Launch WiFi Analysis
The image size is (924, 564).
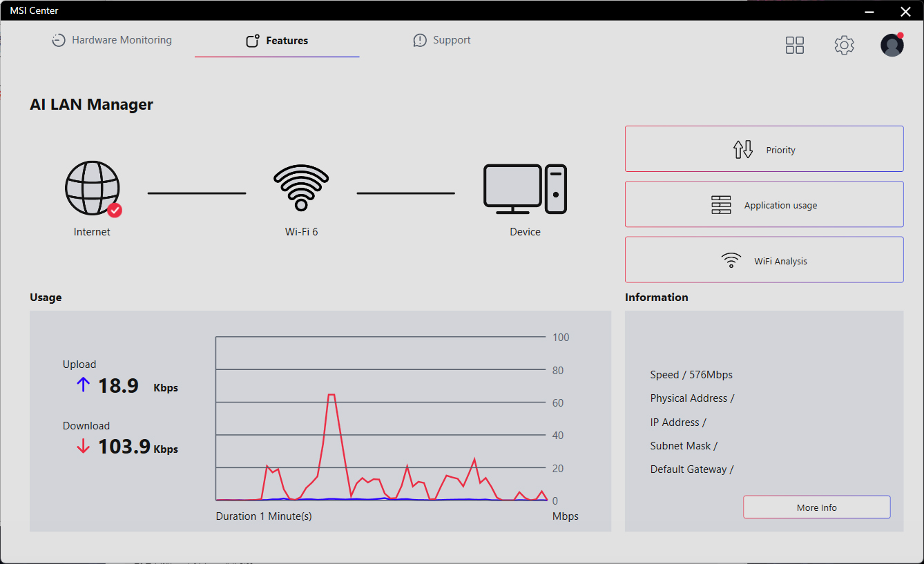coord(764,260)
